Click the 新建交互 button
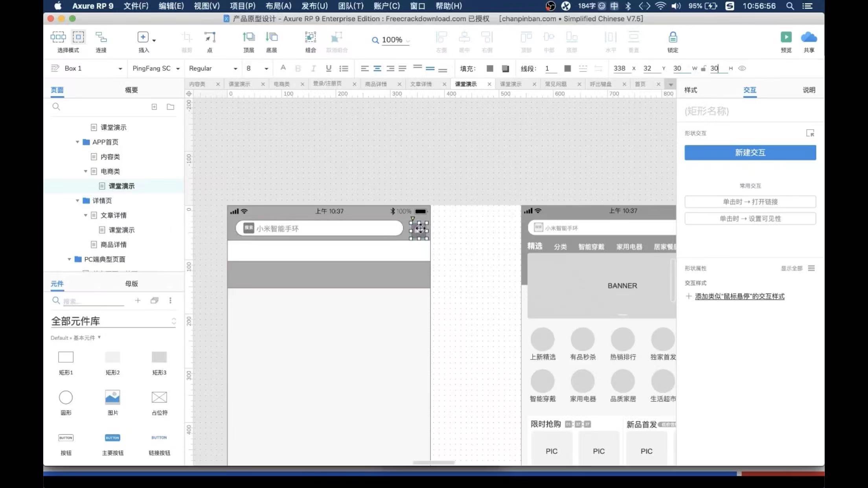Screen dimensions: 868x488 [750, 152]
